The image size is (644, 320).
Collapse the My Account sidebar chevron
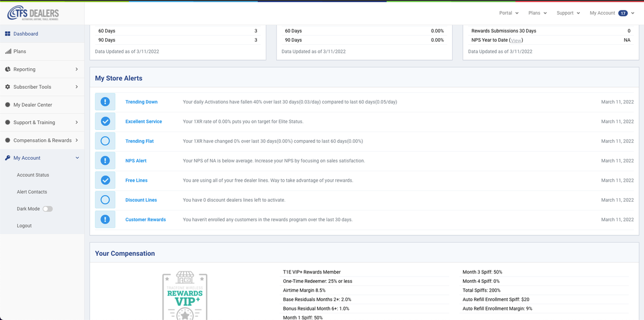tap(77, 158)
